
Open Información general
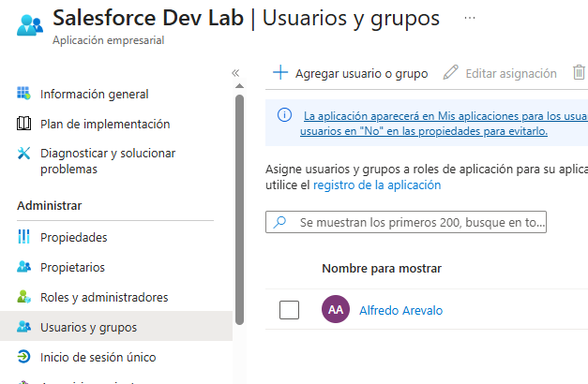(94, 94)
